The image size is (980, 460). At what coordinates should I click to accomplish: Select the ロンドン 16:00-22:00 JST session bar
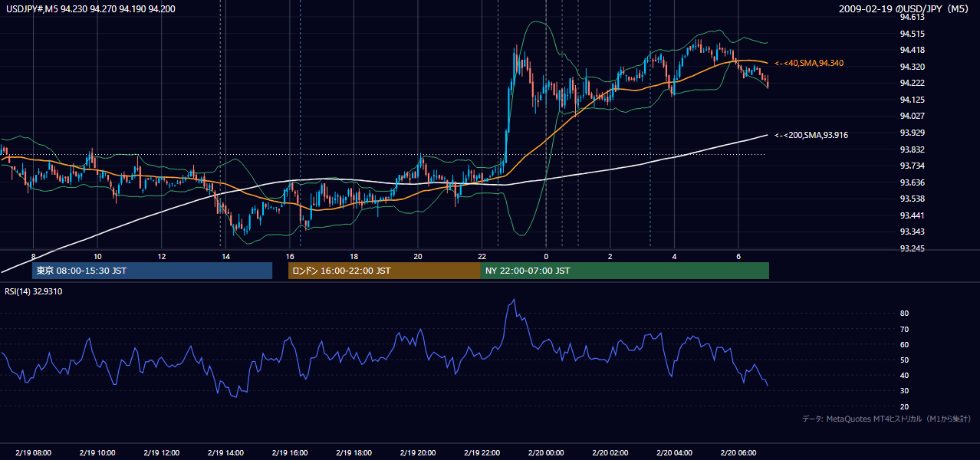coord(384,271)
